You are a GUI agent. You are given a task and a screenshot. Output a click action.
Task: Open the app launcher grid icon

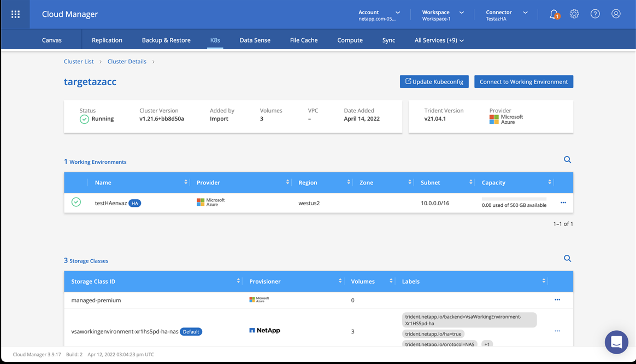(15, 14)
